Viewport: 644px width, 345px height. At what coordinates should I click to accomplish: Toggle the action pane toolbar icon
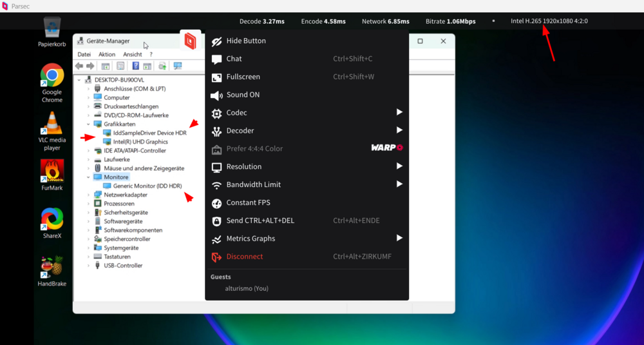tap(147, 66)
